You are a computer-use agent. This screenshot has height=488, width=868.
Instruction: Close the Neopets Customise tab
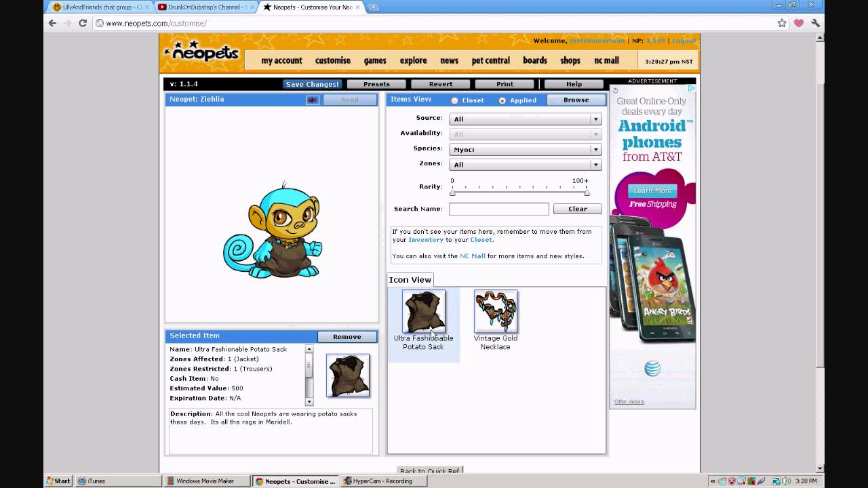coord(357,7)
